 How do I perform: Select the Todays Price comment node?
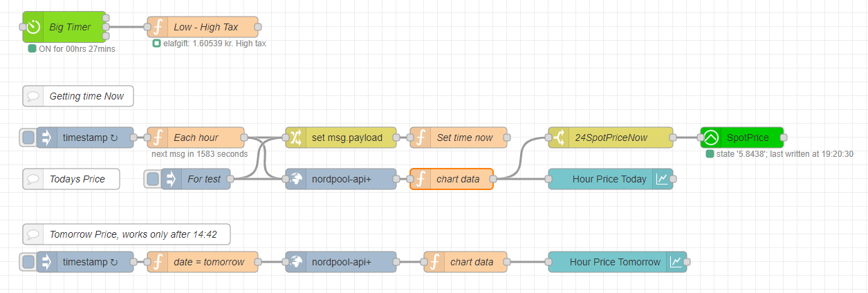[77, 179]
